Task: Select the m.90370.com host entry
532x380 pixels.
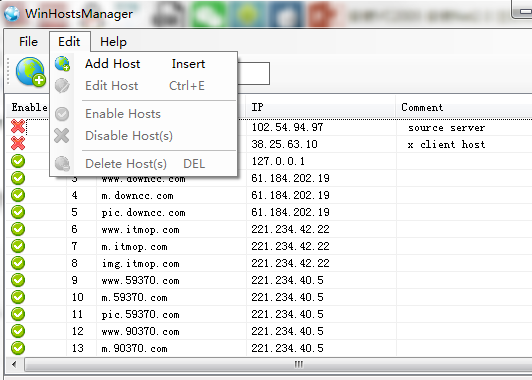Action: click(134, 348)
